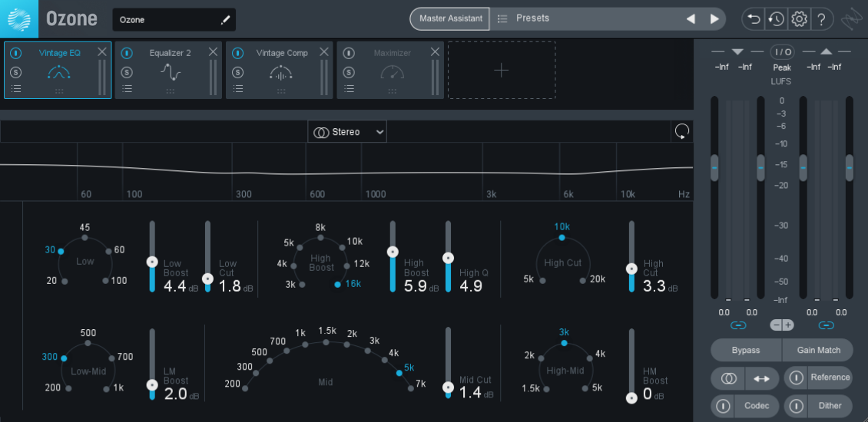Open the Vintage EQ module preset list
Viewport: 868px width, 422px height.
[x=16, y=88]
